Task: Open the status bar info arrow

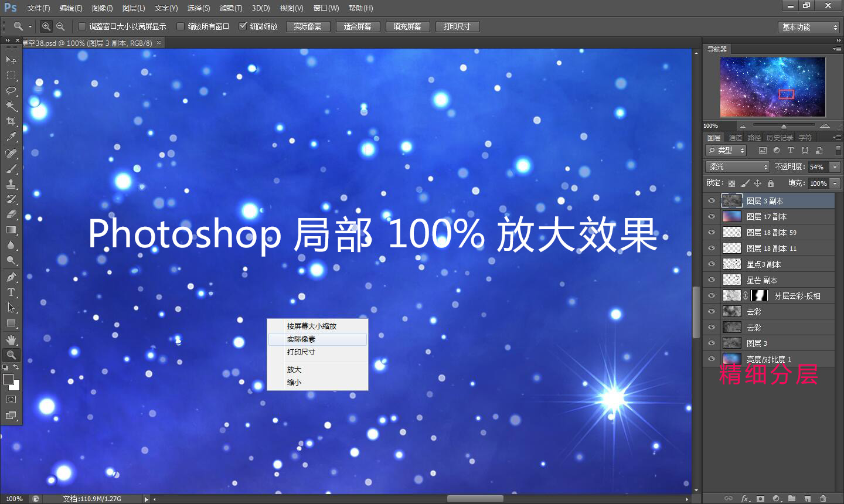Action: (x=146, y=499)
